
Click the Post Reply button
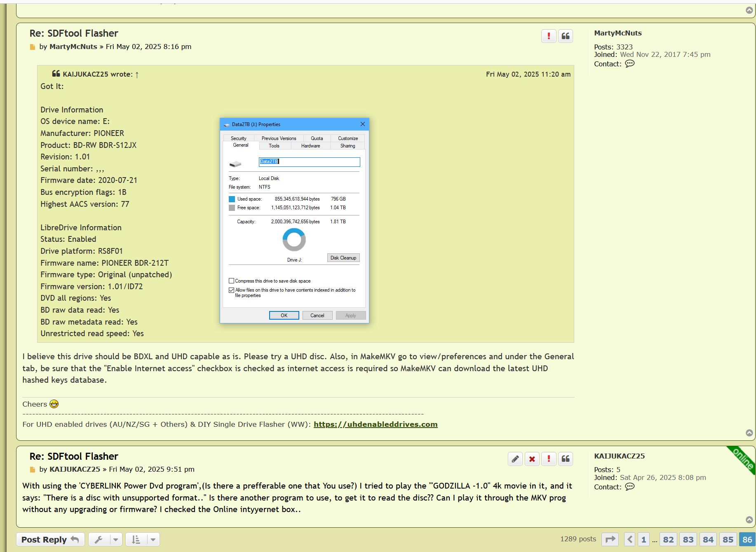click(x=50, y=539)
